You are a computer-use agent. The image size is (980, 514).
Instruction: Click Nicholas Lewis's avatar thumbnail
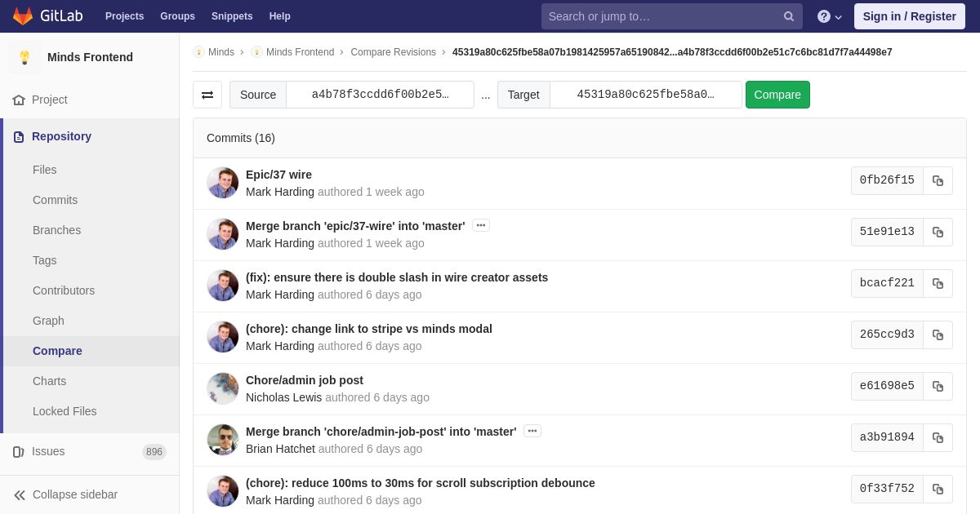click(223, 388)
